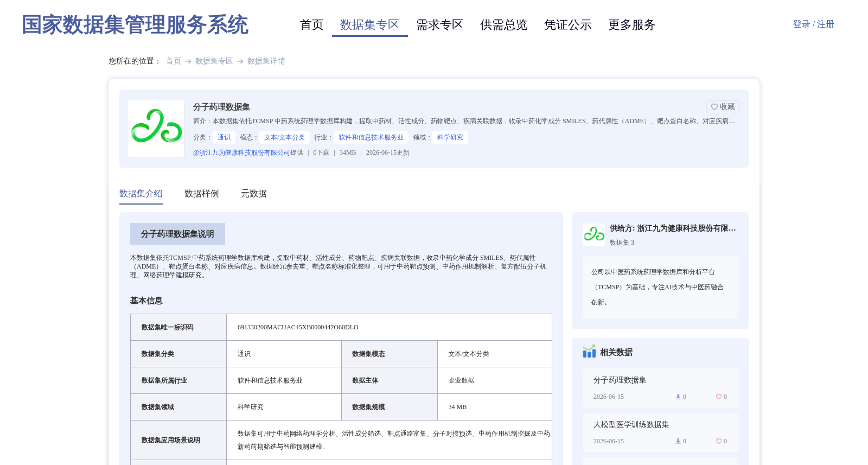Open supplier 浙江九为健康科技股份有限... title
Viewport: 868px width, 465px height.
tap(673, 228)
